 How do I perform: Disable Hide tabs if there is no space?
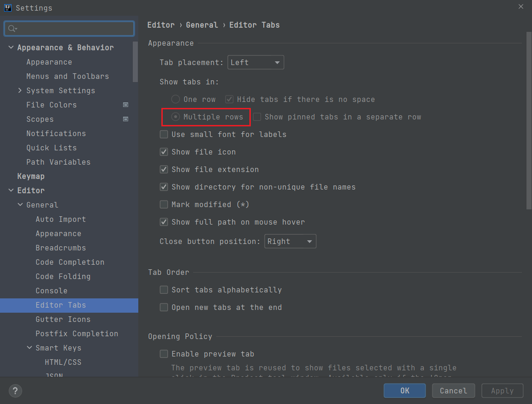(x=229, y=99)
